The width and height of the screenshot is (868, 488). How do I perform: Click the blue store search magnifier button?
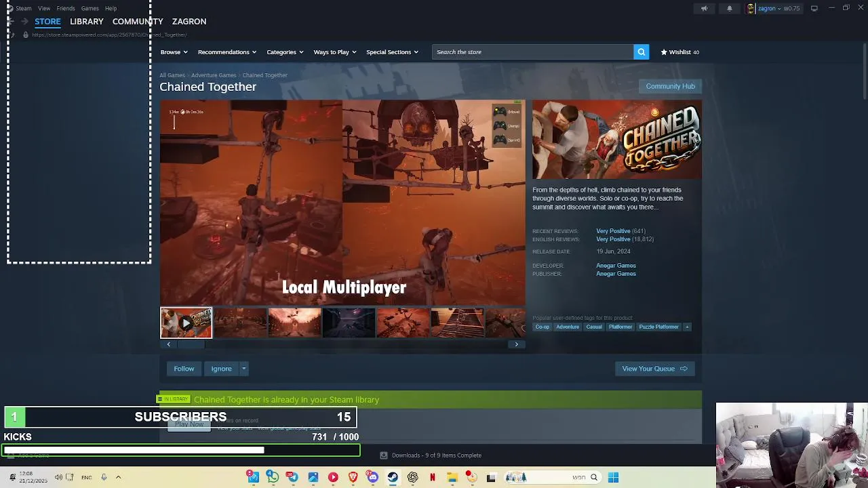coord(641,52)
